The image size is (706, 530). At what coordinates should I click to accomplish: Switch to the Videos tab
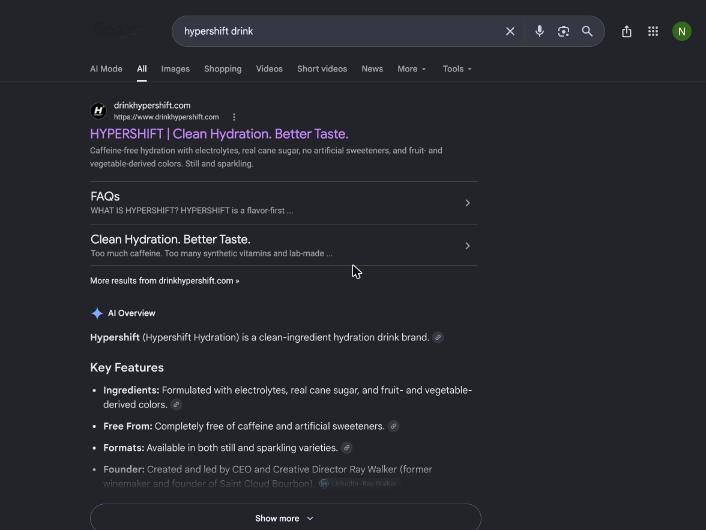coord(269,69)
